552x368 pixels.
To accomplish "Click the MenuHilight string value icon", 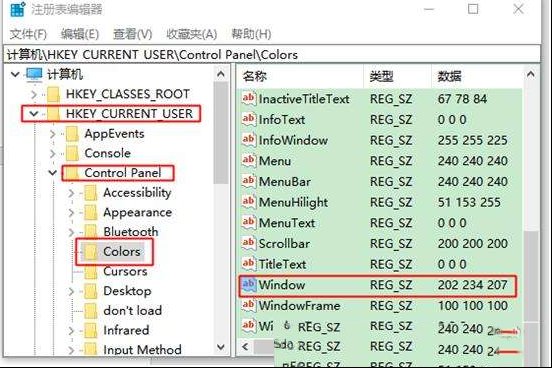I will (x=248, y=202).
